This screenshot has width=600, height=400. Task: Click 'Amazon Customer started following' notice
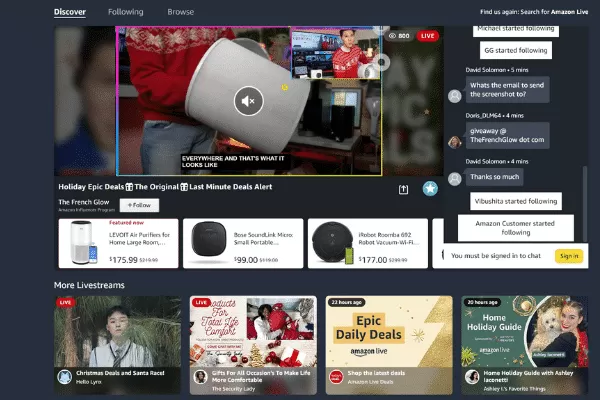(x=516, y=228)
